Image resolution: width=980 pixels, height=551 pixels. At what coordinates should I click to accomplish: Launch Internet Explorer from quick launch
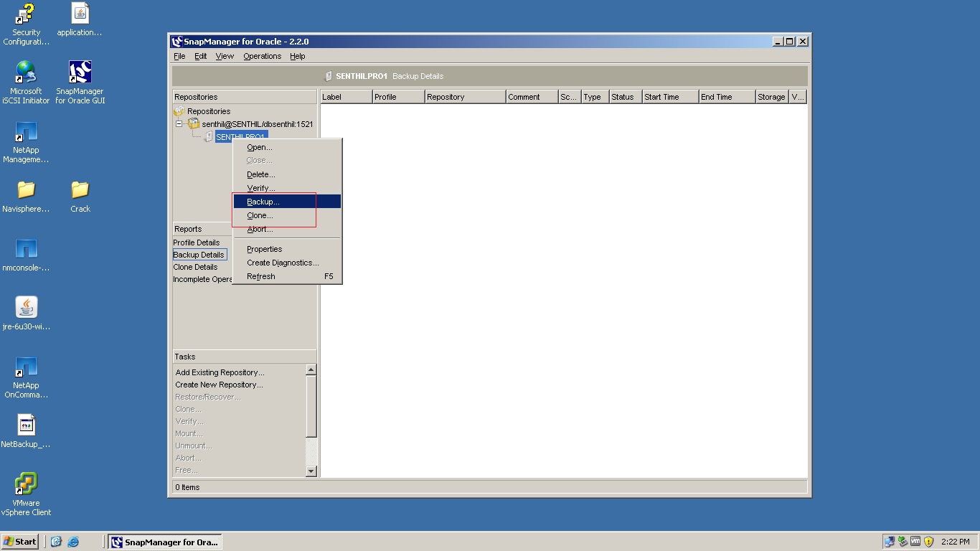[x=72, y=542]
